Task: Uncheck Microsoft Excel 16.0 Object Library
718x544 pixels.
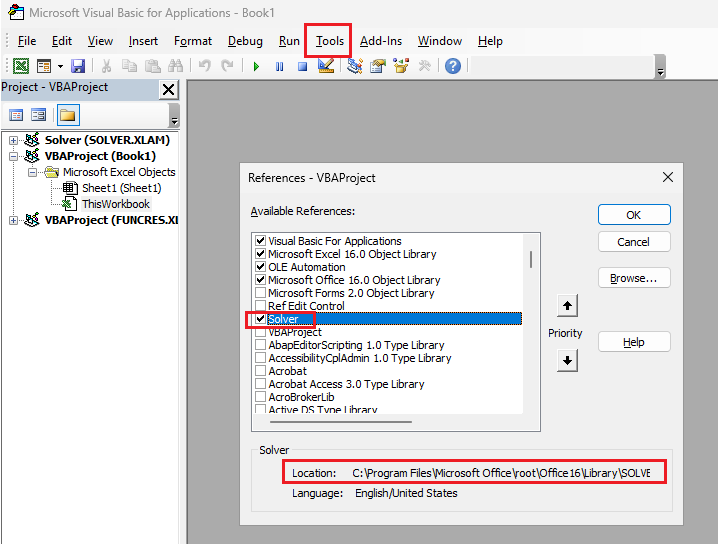Action: click(x=261, y=254)
